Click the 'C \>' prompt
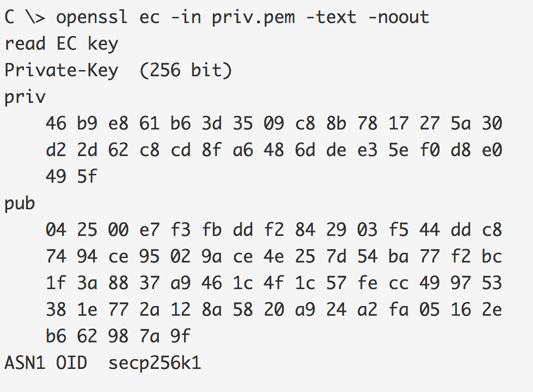Image resolution: width=533 pixels, height=392 pixels. pyautogui.click(x=25, y=17)
